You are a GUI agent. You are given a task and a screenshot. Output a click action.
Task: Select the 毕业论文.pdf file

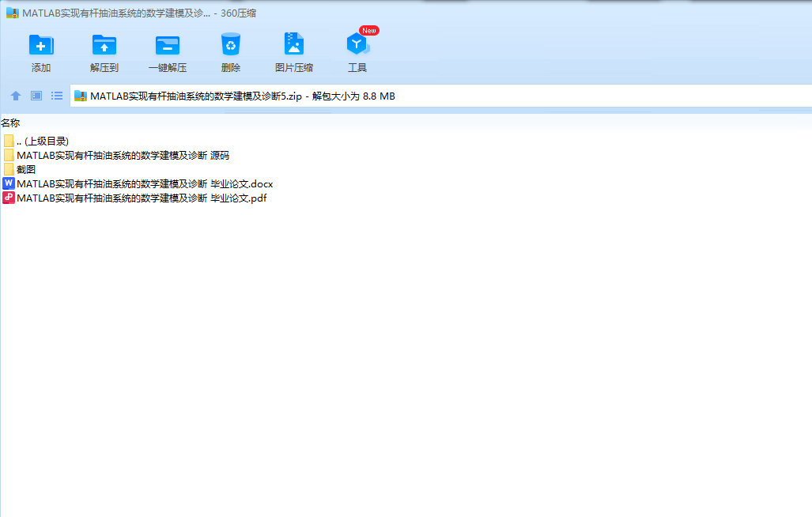click(134, 198)
